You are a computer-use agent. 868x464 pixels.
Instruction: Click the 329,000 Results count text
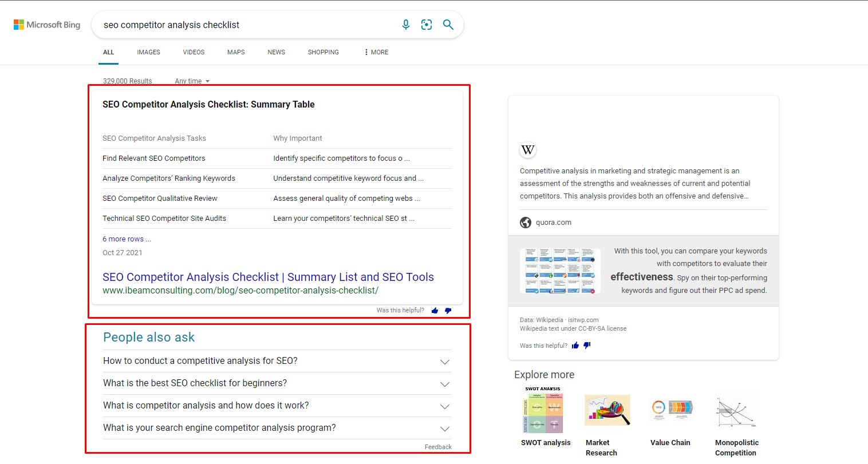point(128,81)
